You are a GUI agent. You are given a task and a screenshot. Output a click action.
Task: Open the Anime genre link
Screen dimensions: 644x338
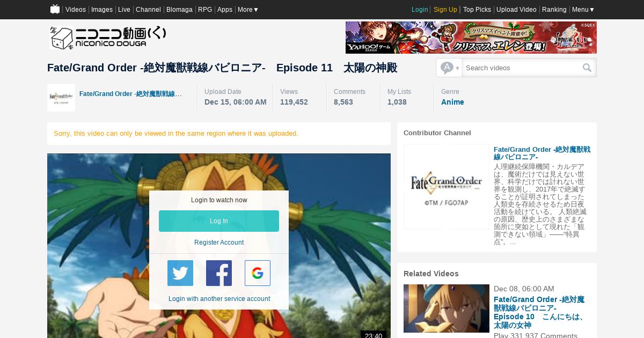tap(452, 102)
